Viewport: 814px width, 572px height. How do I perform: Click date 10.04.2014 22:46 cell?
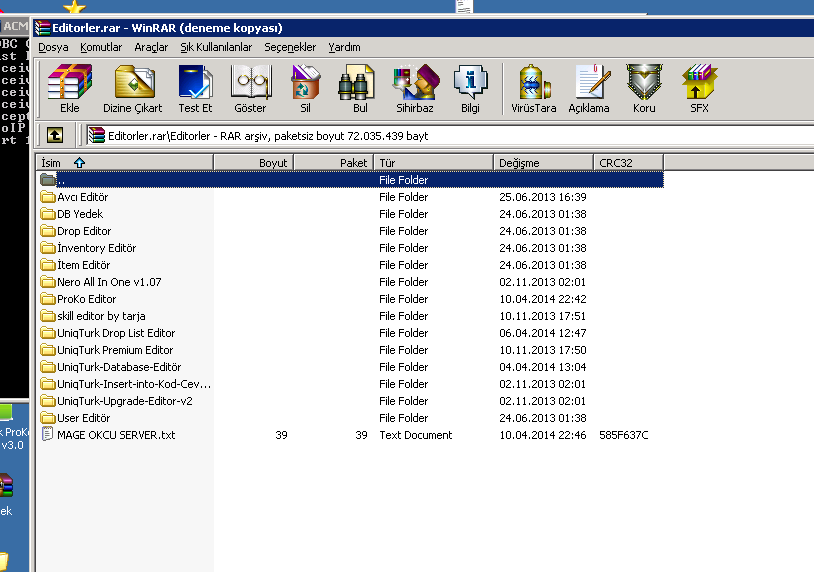click(542, 435)
